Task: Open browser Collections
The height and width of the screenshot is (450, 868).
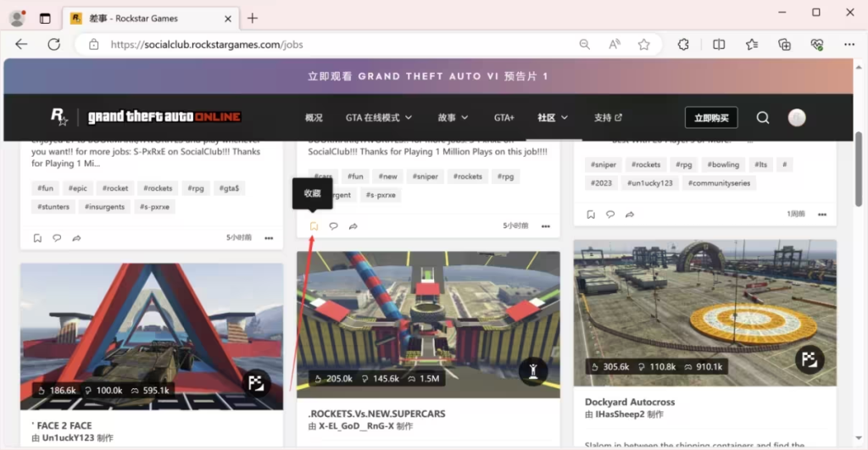Action: [x=784, y=44]
